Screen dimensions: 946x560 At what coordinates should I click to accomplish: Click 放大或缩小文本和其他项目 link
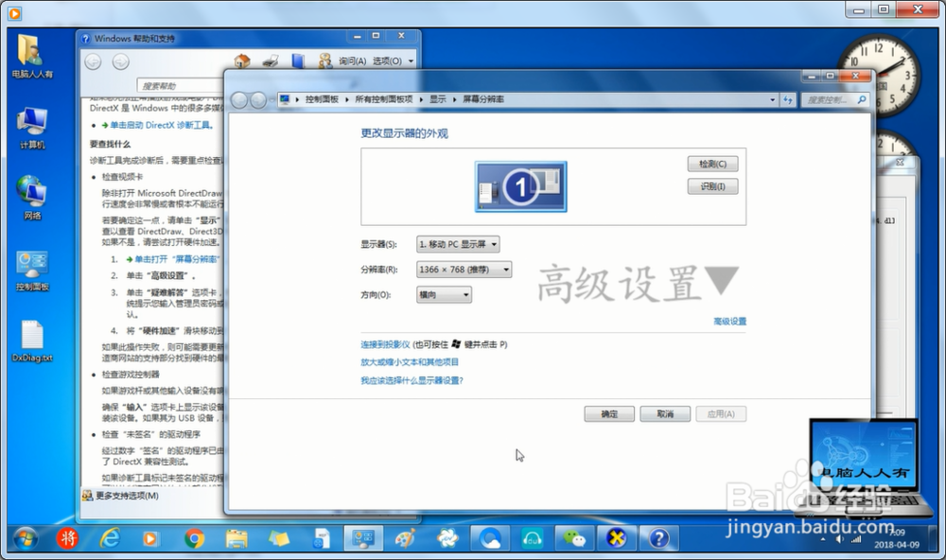(410, 362)
